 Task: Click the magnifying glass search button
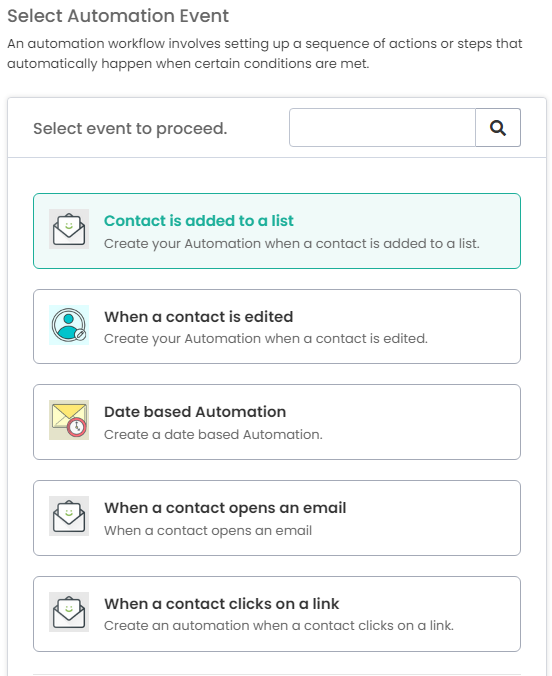(498, 128)
